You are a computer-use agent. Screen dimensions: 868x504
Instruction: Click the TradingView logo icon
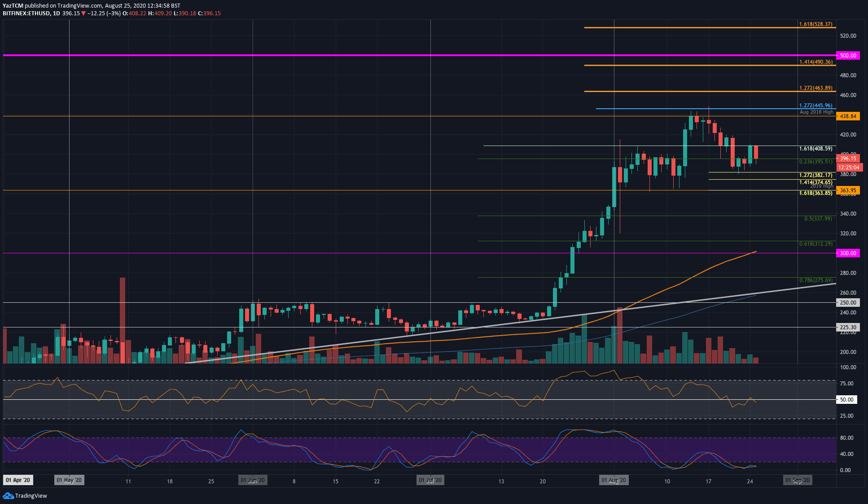click(x=9, y=495)
